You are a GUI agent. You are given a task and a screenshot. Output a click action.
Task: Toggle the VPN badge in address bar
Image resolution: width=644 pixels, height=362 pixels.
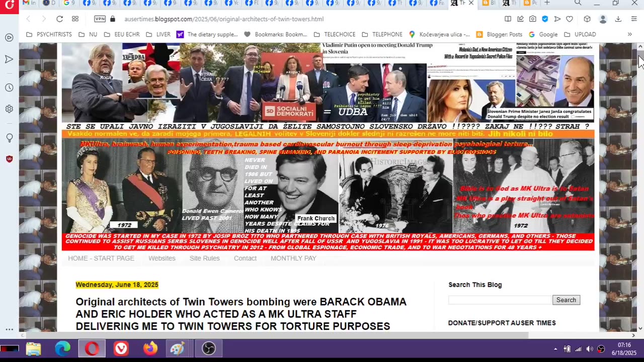100,19
